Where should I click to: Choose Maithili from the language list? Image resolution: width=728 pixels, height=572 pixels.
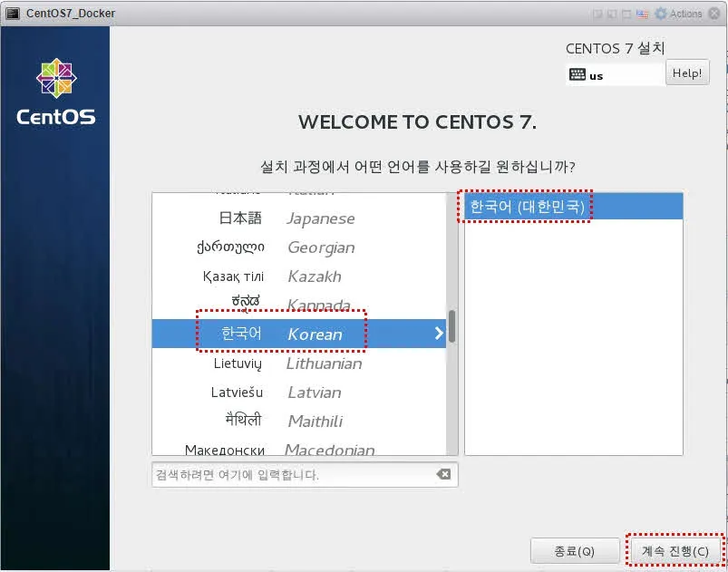pyautogui.click(x=299, y=422)
